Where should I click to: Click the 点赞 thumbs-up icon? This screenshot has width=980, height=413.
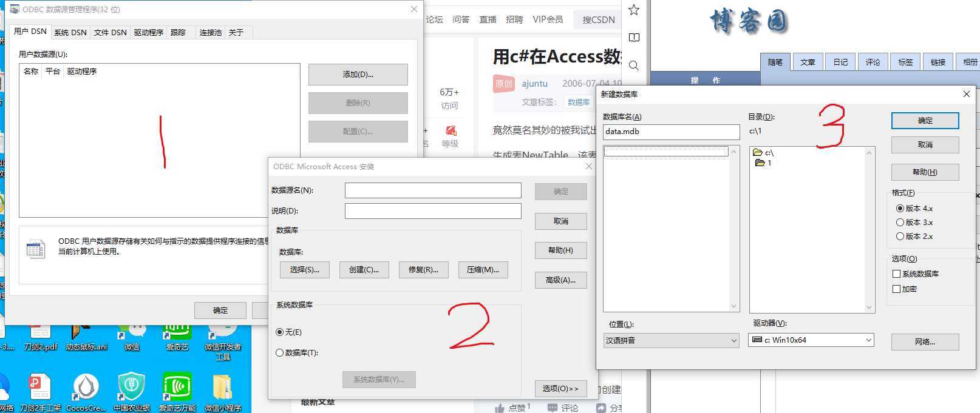(x=500, y=408)
